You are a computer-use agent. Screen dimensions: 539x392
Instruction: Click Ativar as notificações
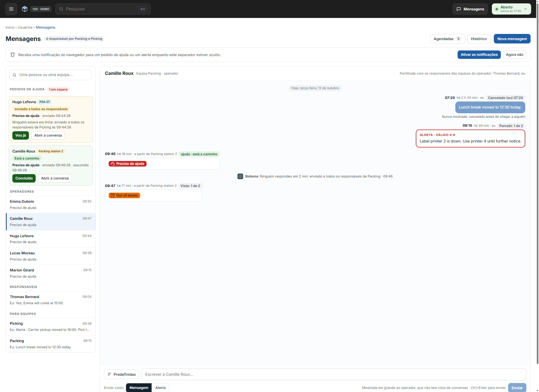tap(479, 55)
